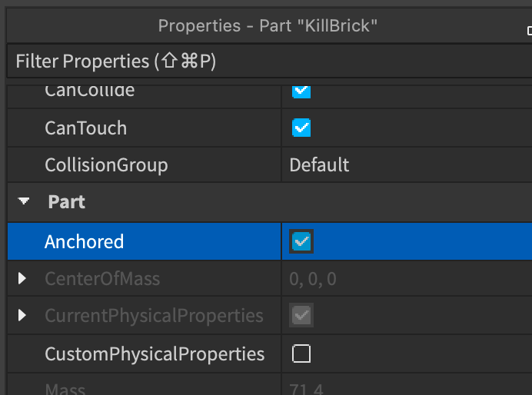
Task: Select the CollisionGroup property label
Action: click(x=107, y=165)
